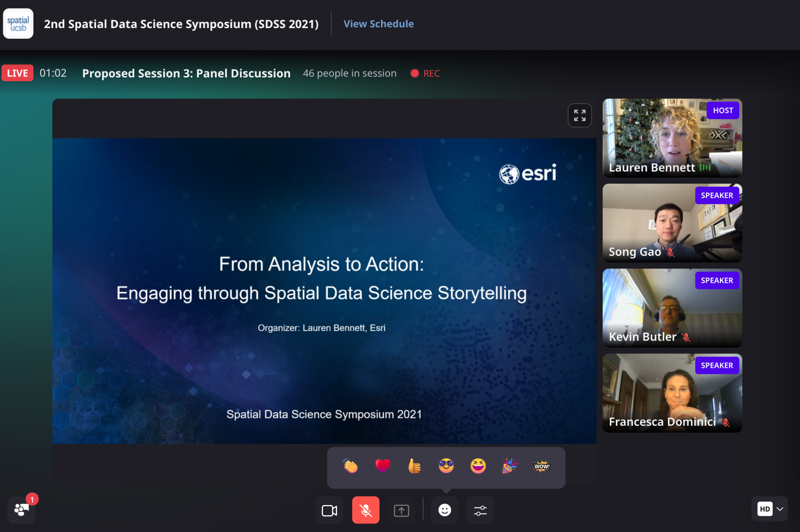Click the View Schedule link

(x=378, y=24)
